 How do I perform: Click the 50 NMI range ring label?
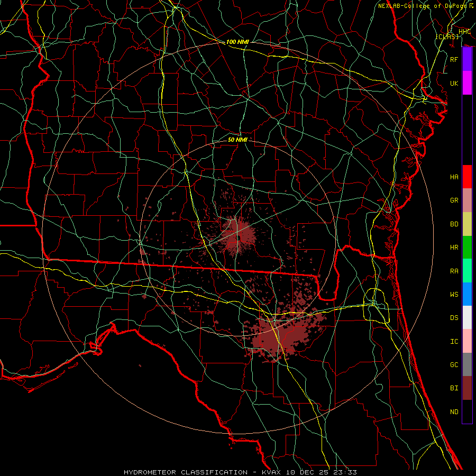tap(237, 140)
